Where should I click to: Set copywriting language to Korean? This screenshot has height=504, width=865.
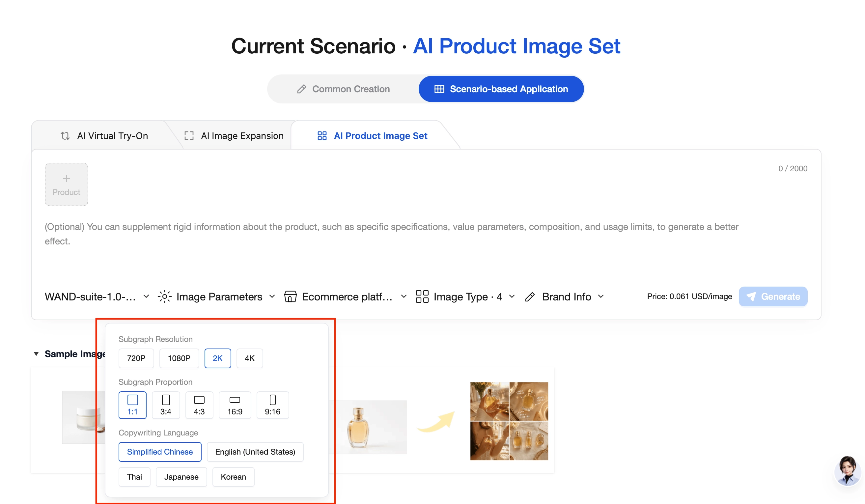point(234,477)
